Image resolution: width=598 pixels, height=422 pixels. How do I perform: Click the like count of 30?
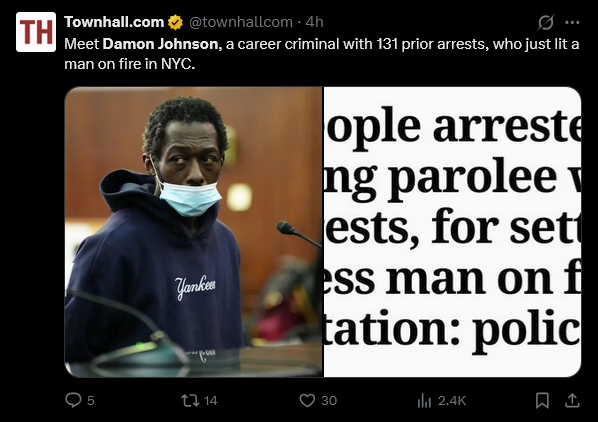click(329, 401)
